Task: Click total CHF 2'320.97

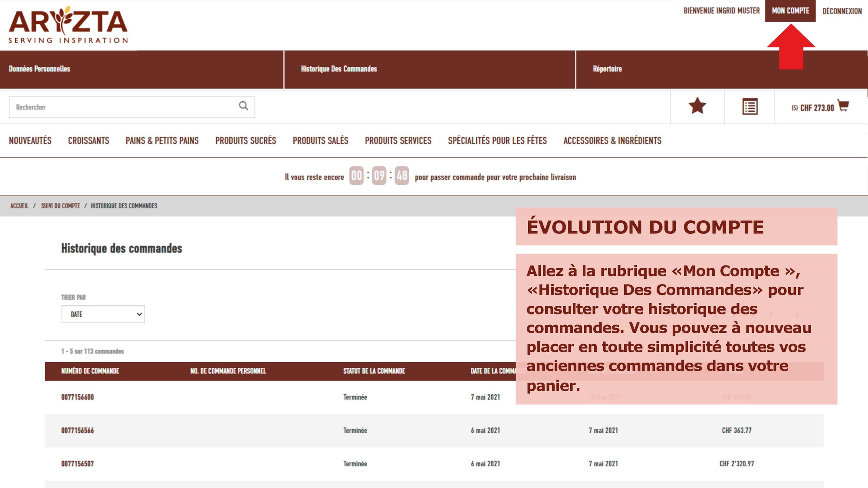Action: tap(736, 464)
